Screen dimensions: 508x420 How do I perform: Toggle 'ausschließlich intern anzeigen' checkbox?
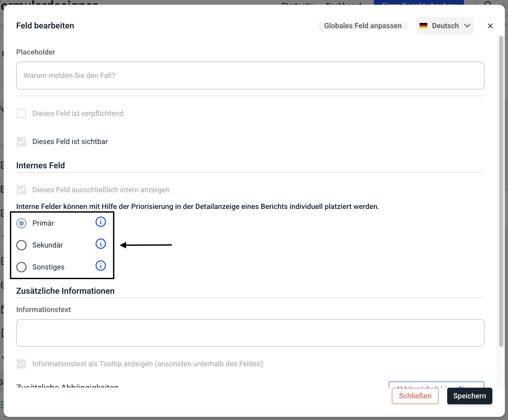coord(21,190)
